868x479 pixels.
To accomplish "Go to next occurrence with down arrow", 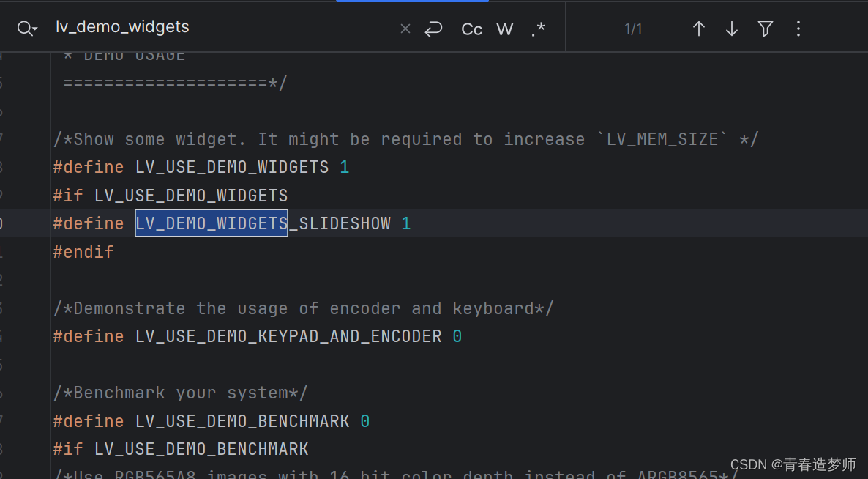I will point(731,29).
